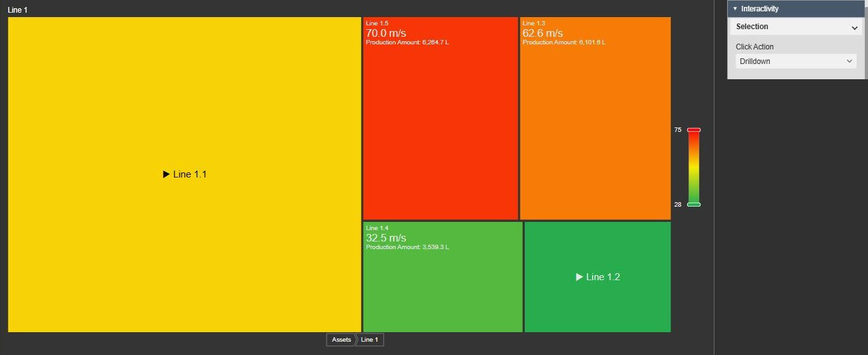The height and width of the screenshot is (355, 868).
Task: Click the upper color scale handle at 75
Action: [694, 130]
